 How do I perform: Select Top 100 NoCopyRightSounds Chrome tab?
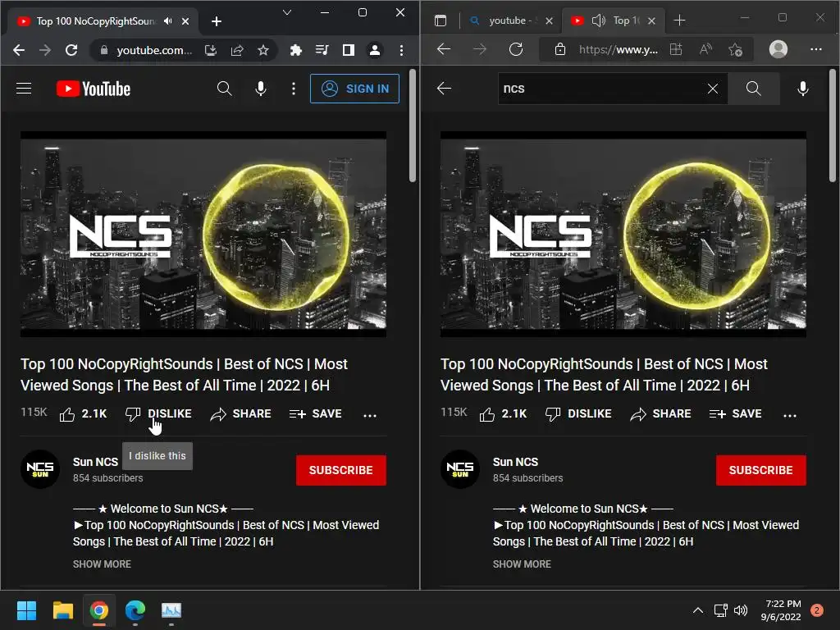pyautogui.click(x=103, y=21)
